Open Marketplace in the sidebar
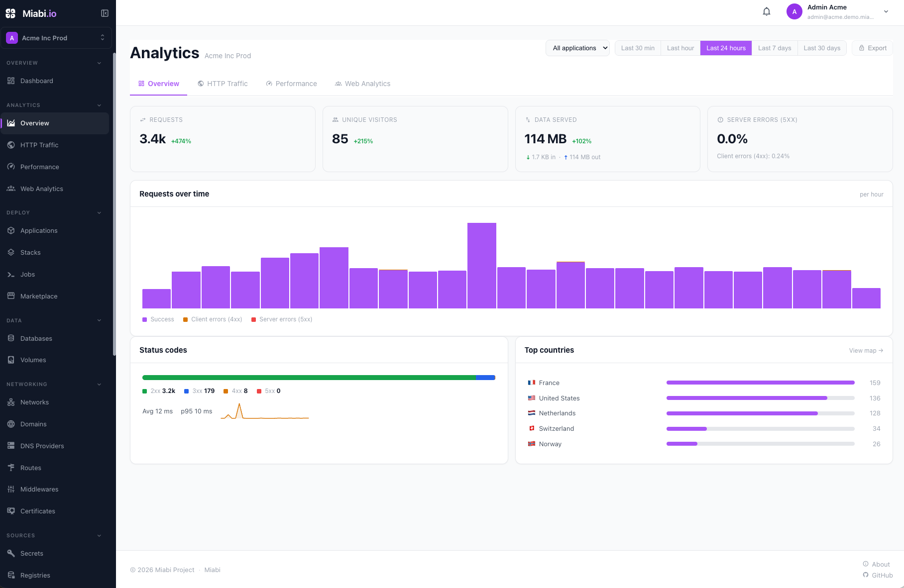This screenshot has width=904, height=588. point(55,296)
